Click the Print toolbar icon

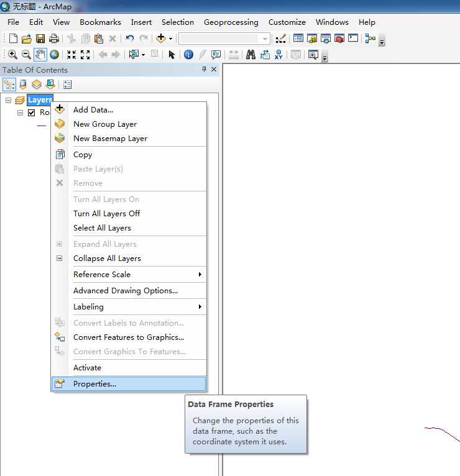(54, 39)
